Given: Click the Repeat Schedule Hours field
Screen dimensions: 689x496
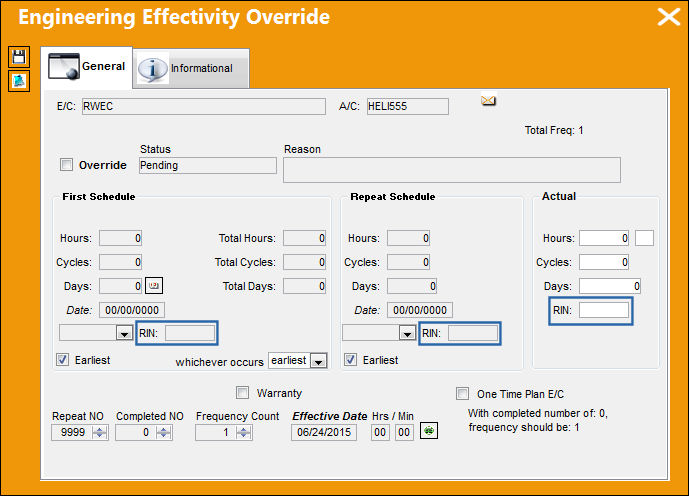Looking at the screenshot, I should coord(408,238).
